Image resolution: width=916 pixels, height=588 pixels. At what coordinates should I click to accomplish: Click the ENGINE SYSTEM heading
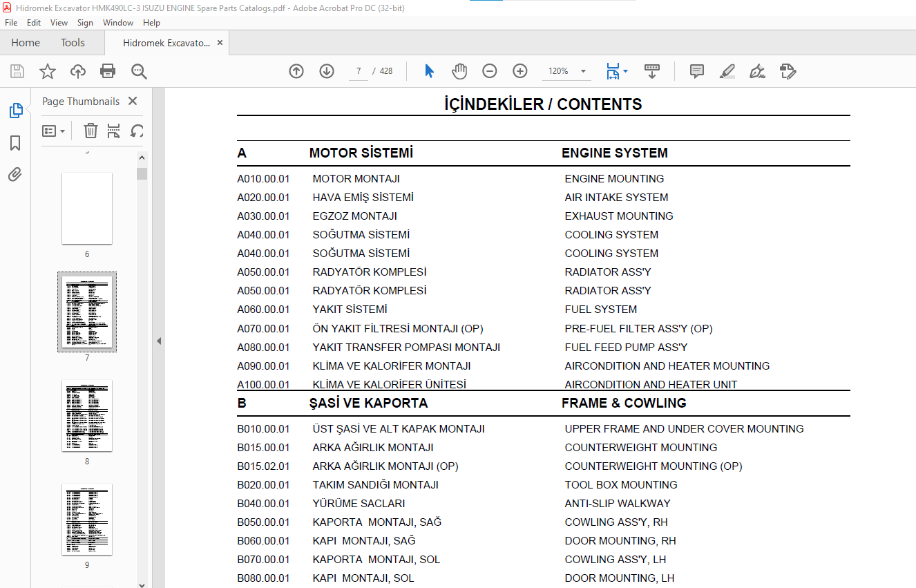pos(615,153)
